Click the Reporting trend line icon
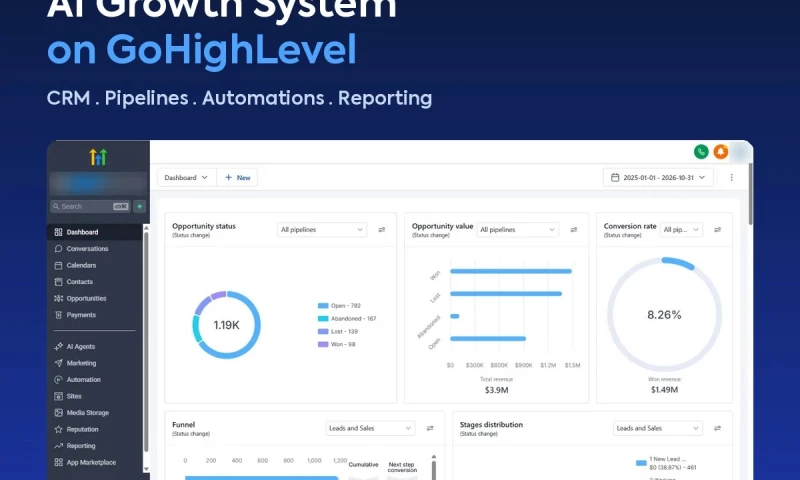800x480 pixels. 58,446
